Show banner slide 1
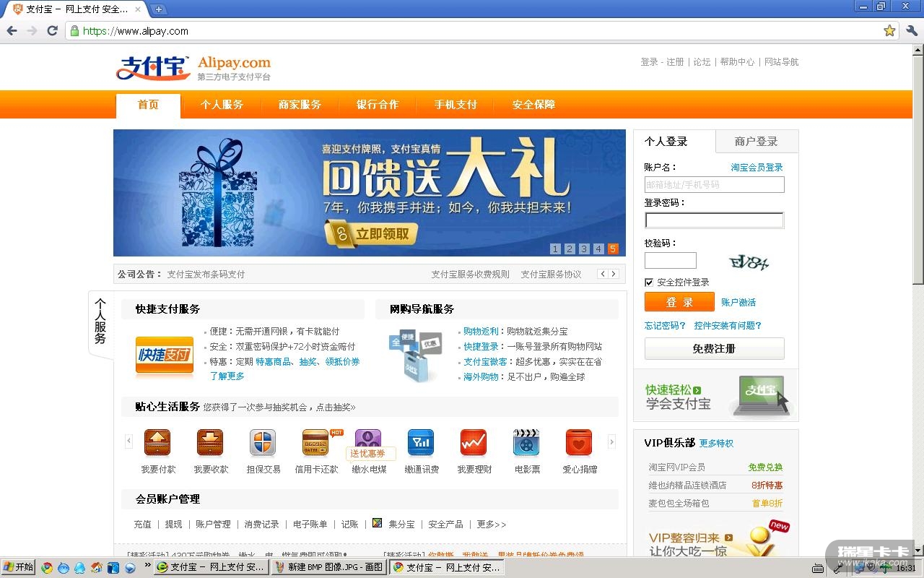 point(555,249)
